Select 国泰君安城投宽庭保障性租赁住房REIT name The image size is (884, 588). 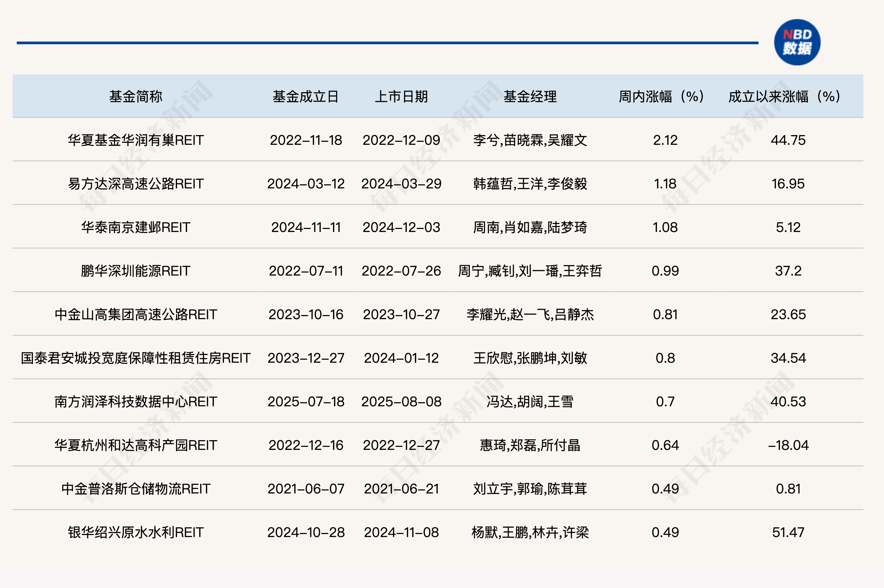[135, 358]
